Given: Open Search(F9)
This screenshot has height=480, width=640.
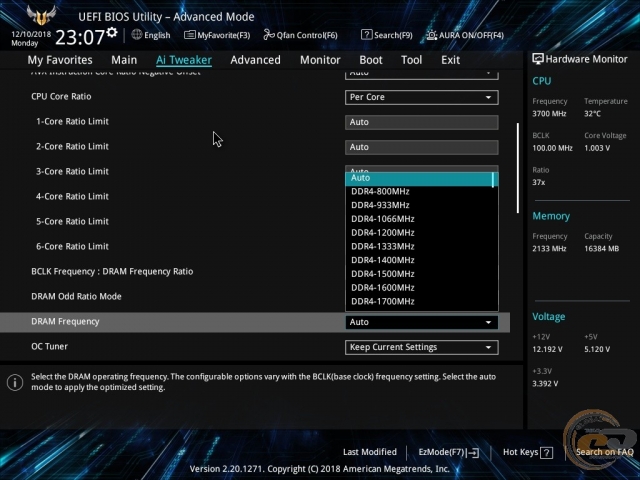Looking at the screenshot, I should click(387, 35).
